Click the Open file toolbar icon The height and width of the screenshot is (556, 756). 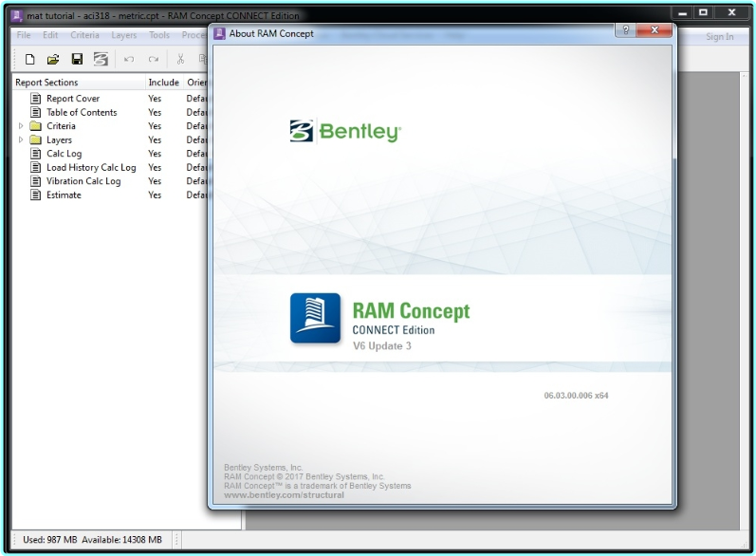(53, 60)
